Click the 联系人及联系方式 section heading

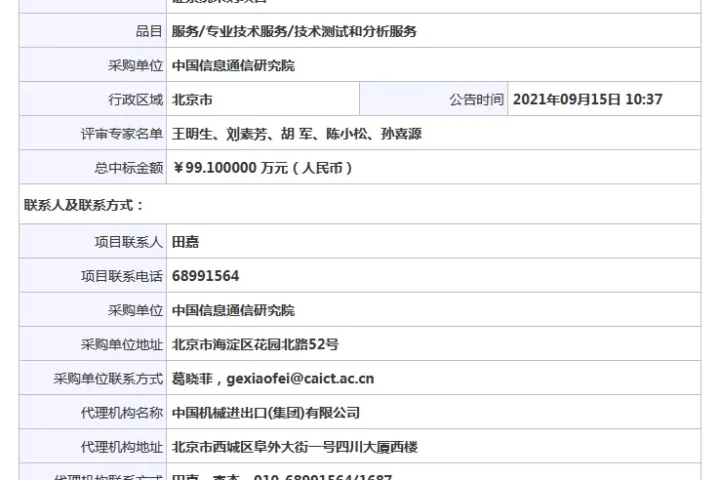[84, 205]
